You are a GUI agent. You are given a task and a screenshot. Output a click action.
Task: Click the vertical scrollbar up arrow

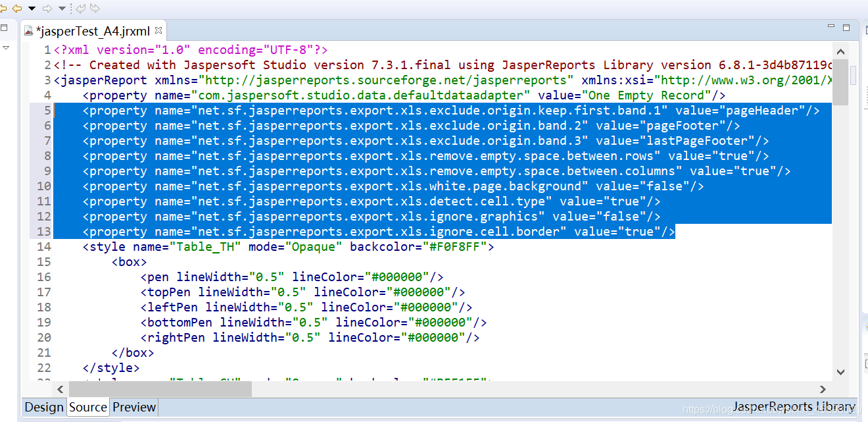pos(840,51)
